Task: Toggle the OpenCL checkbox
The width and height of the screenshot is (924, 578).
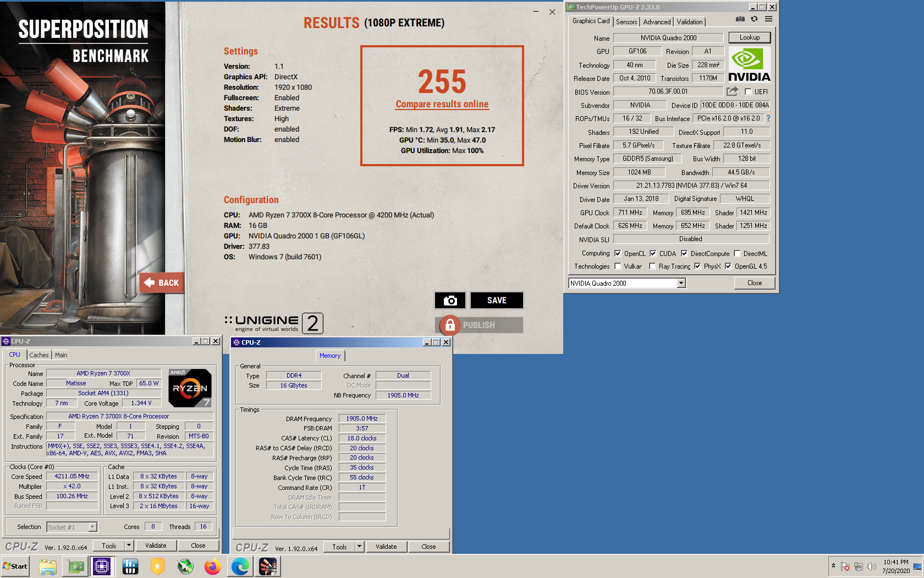Action: click(618, 254)
